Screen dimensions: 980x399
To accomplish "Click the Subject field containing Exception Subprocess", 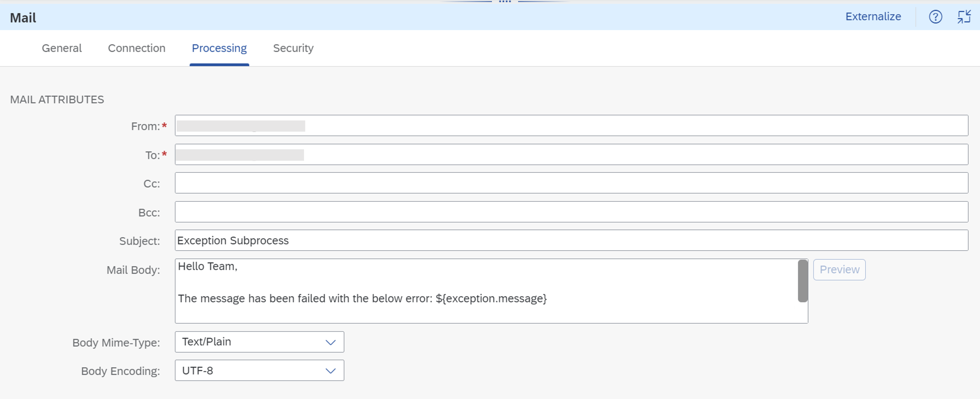I will click(457, 240).
